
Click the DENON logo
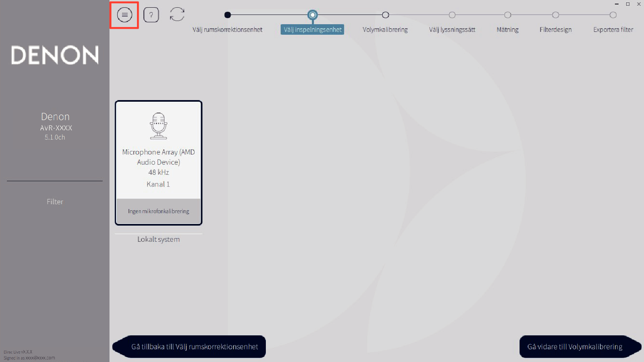click(55, 55)
